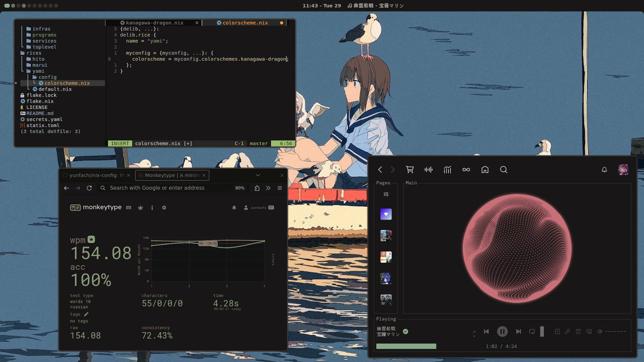Screen dimensions: 644x362
Task: Go back in the browser
Action: 66,188
